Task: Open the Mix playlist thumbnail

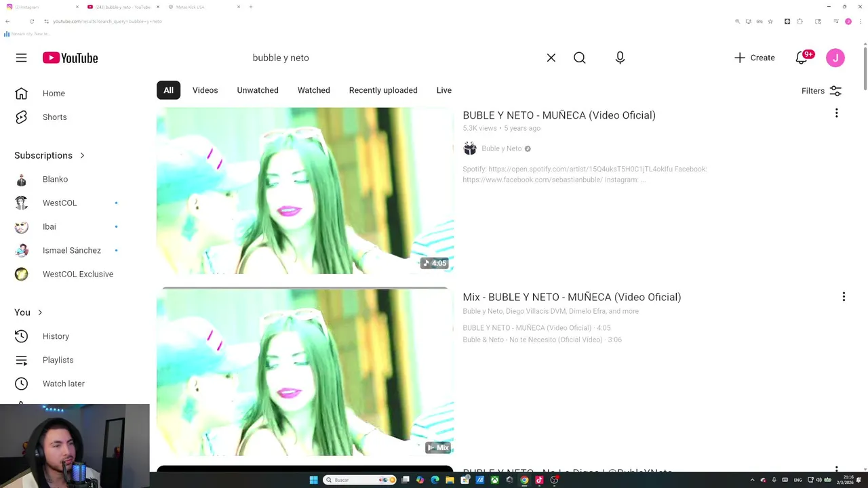Action: (x=305, y=372)
